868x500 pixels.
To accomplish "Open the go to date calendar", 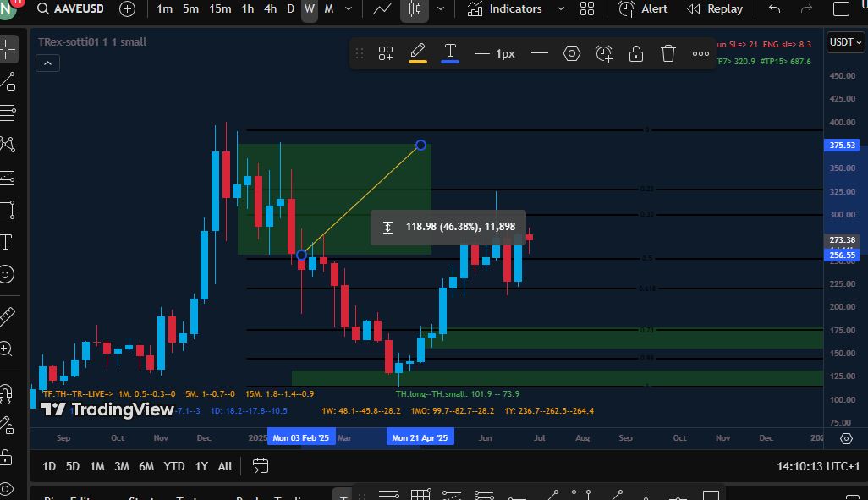I will pos(261,466).
